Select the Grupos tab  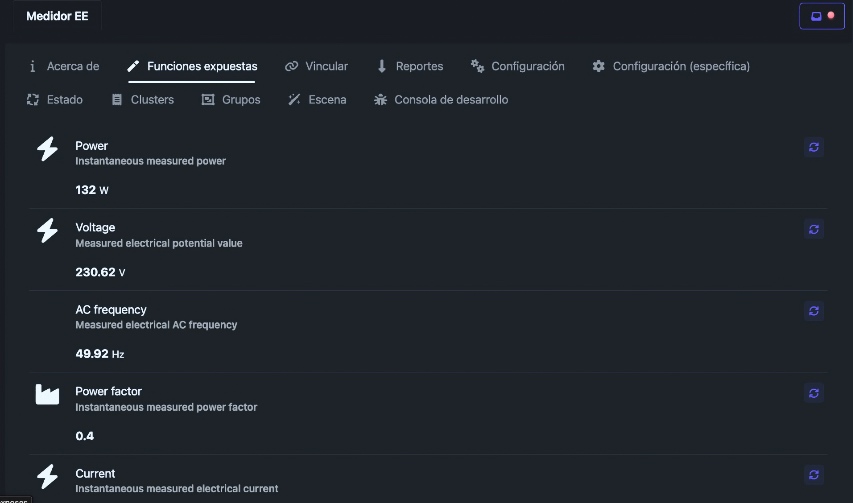click(231, 100)
